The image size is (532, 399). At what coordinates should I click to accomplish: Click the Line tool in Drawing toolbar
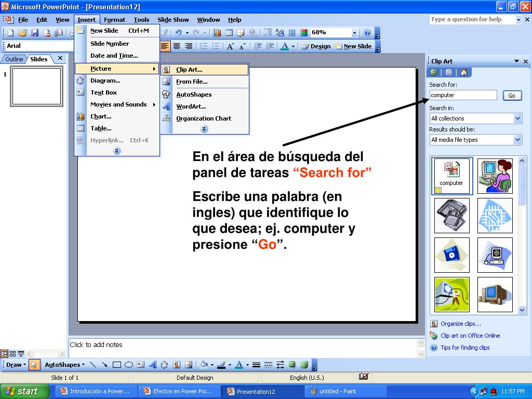click(x=92, y=365)
